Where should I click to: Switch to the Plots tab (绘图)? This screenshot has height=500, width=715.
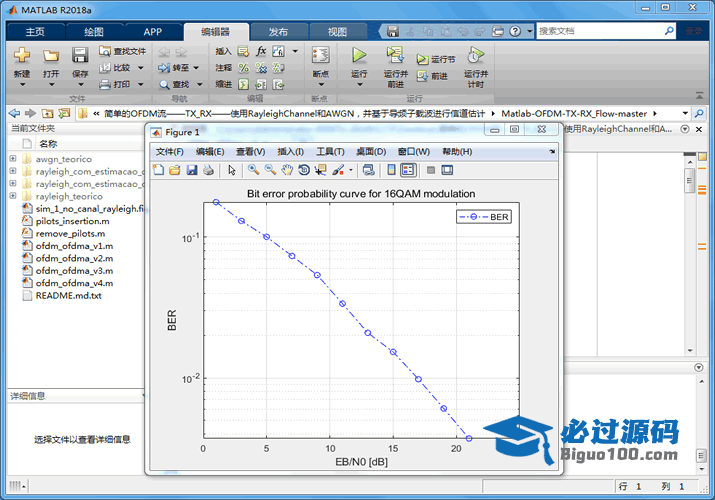[x=94, y=32]
